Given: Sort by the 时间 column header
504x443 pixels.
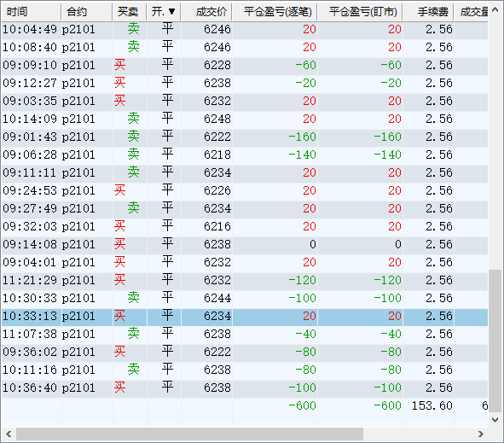Looking at the screenshot, I should click(x=32, y=12).
